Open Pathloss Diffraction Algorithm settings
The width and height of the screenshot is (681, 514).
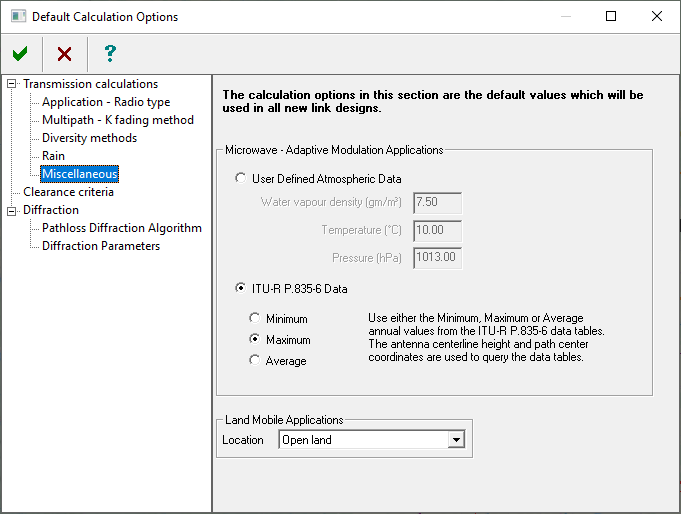tap(122, 228)
